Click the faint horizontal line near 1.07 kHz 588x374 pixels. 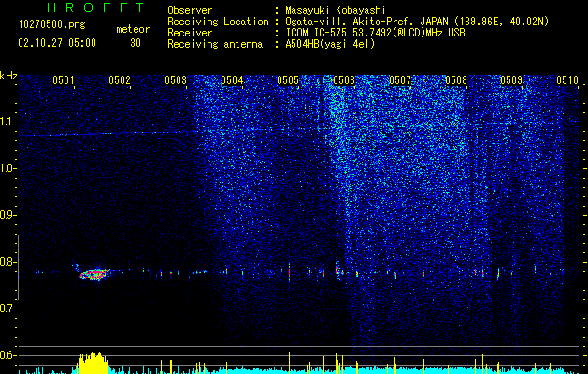click(107, 133)
